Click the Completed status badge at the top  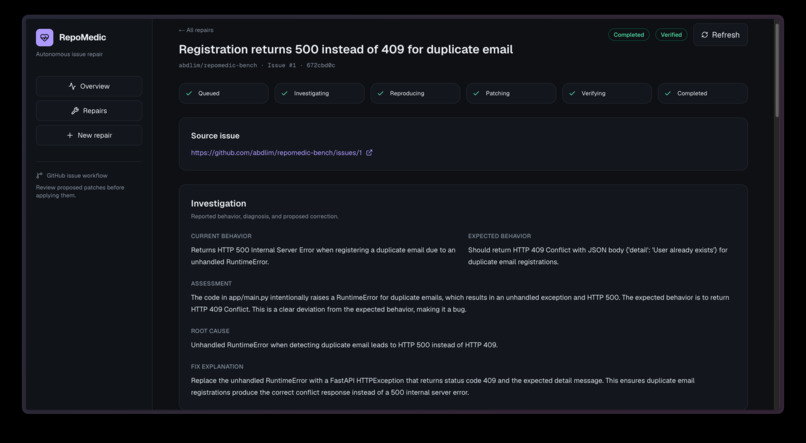(x=629, y=35)
